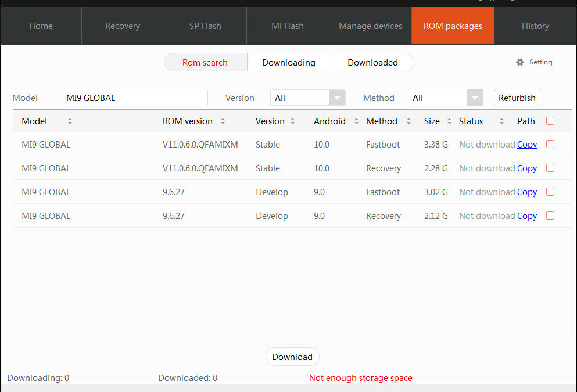Expand the Method filter dropdown

475,98
